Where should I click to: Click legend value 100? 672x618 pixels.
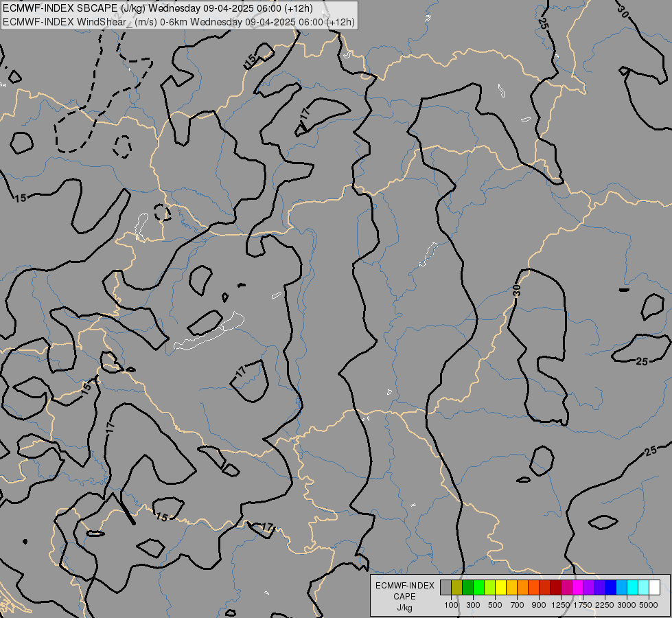click(451, 605)
